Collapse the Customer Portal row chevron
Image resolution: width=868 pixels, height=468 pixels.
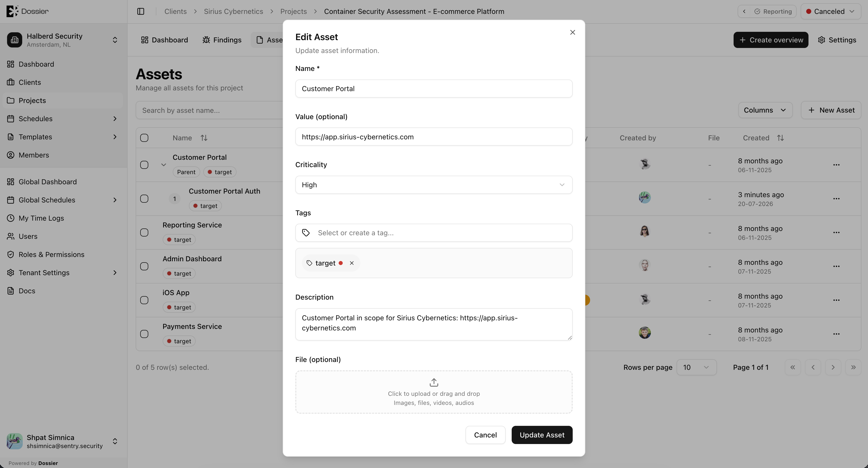tap(163, 165)
